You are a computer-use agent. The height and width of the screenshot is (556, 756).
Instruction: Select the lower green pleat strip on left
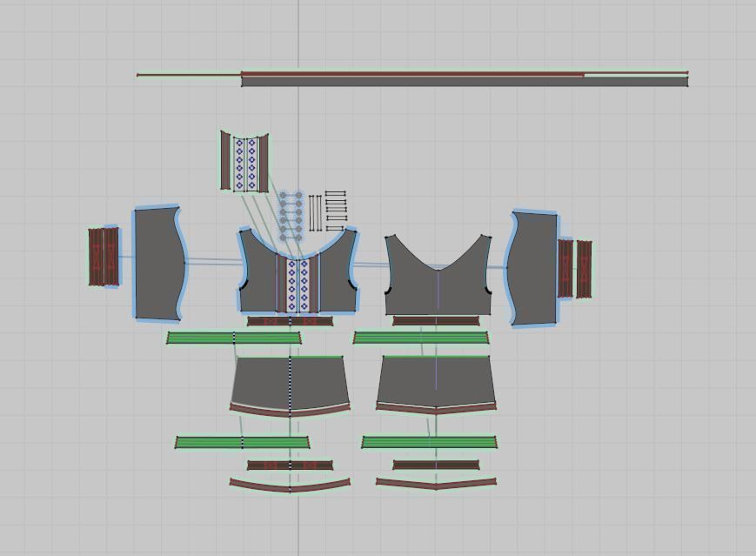242,442
